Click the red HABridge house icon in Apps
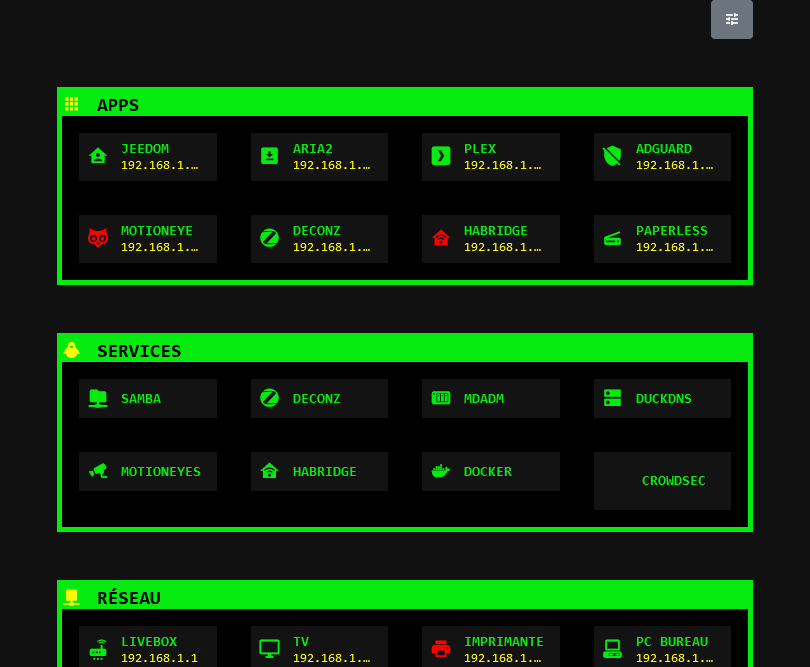This screenshot has width=810, height=667. (441, 238)
